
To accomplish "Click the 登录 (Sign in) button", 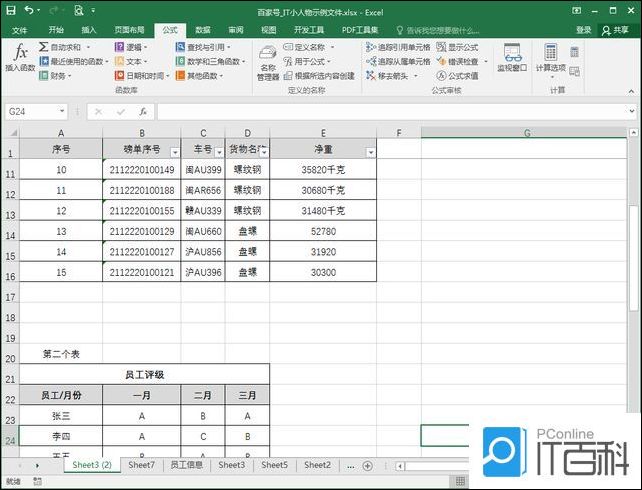I will [583, 30].
